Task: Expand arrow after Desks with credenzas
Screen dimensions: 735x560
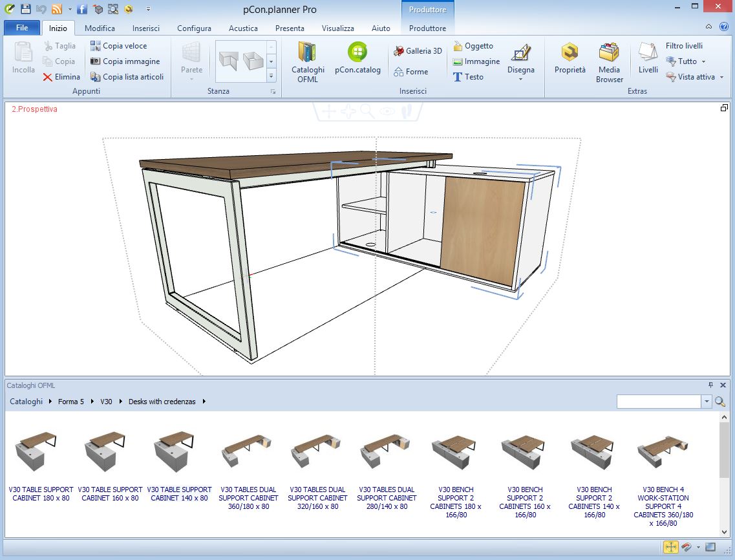Action: pyautogui.click(x=204, y=402)
